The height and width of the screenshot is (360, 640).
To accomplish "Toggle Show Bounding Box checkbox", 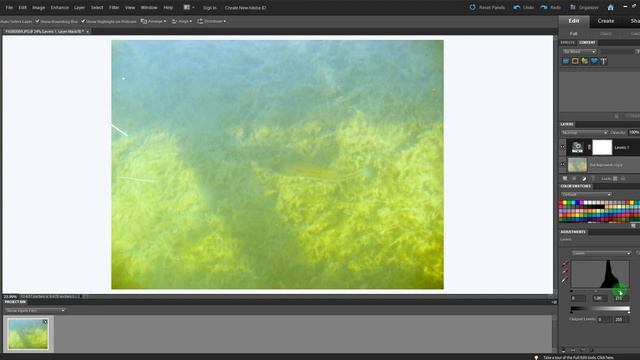I will (37, 21).
